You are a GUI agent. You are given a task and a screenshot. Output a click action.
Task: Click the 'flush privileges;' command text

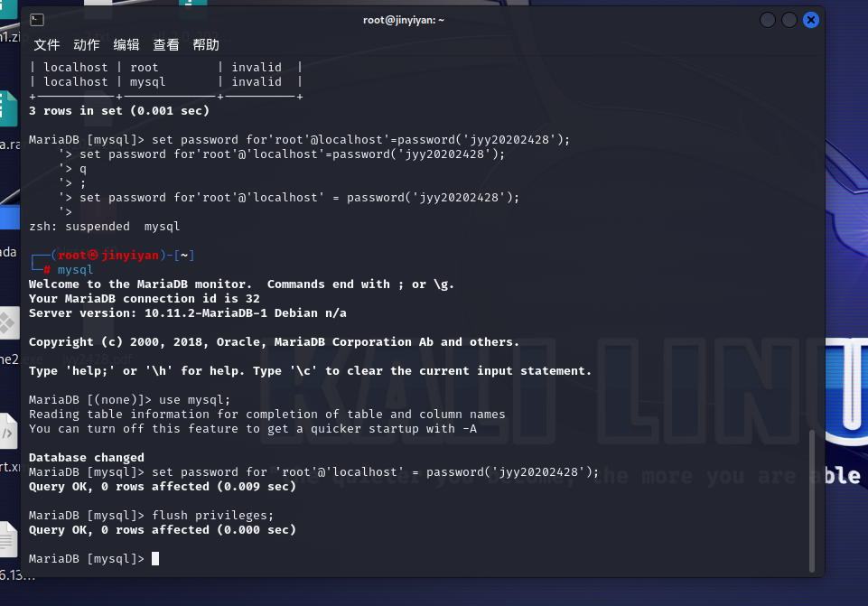(x=213, y=516)
